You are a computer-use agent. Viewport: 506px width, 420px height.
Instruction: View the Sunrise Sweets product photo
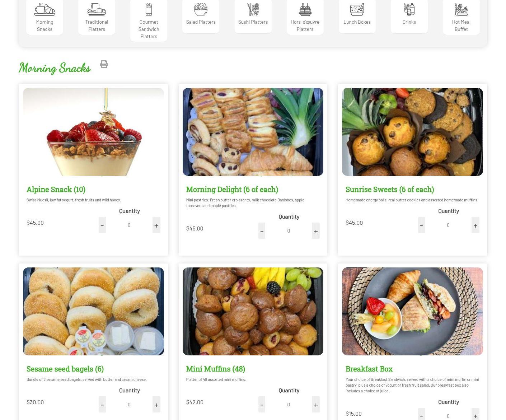pyautogui.click(x=412, y=132)
